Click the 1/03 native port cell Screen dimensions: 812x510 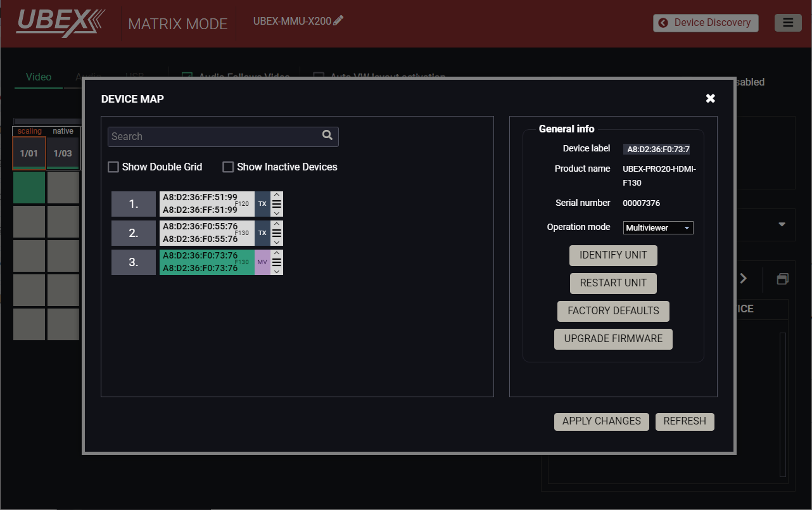pyautogui.click(x=63, y=153)
